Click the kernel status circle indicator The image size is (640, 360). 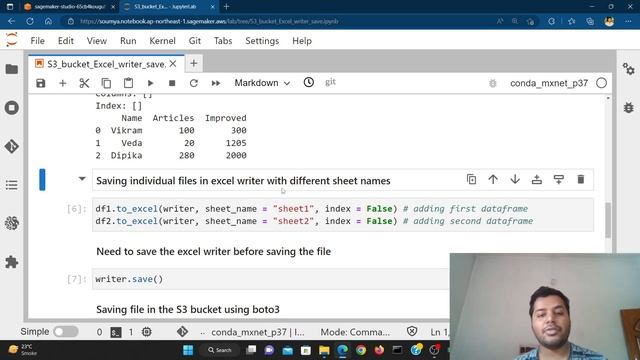601,83
